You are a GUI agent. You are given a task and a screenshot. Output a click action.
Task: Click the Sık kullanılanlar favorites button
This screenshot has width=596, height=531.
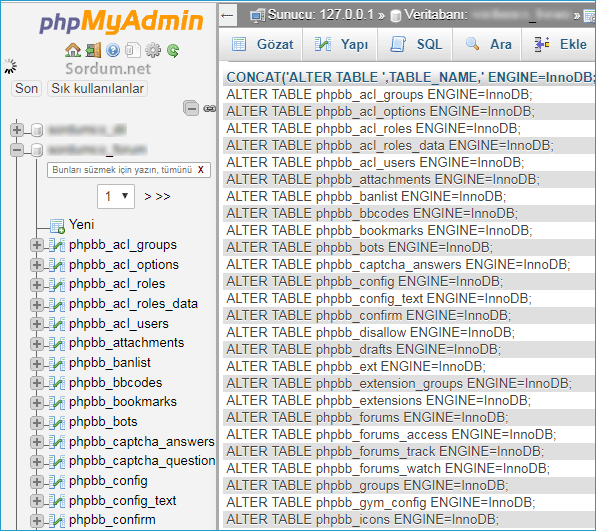click(x=98, y=89)
